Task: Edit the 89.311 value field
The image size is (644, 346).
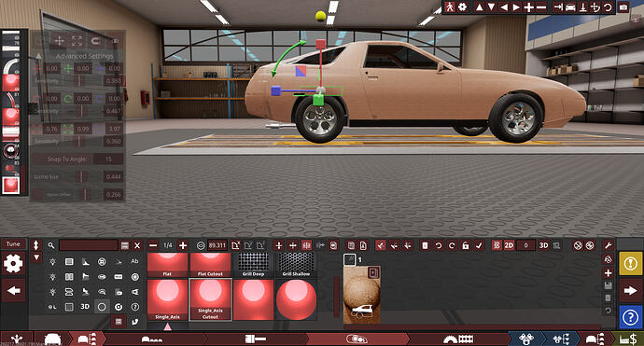Action: click(x=217, y=245)
